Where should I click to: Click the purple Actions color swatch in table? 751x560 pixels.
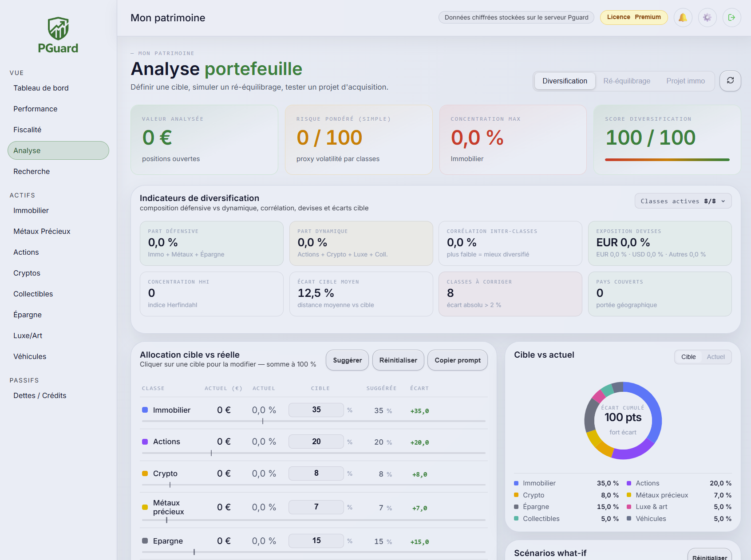click(145, 442)
